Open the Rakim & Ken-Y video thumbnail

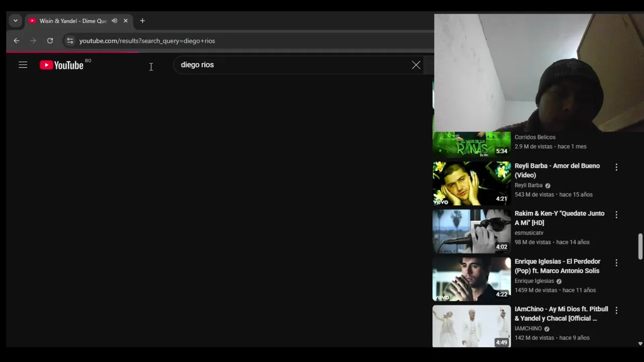pyautogui.click(x=471, y=231)
